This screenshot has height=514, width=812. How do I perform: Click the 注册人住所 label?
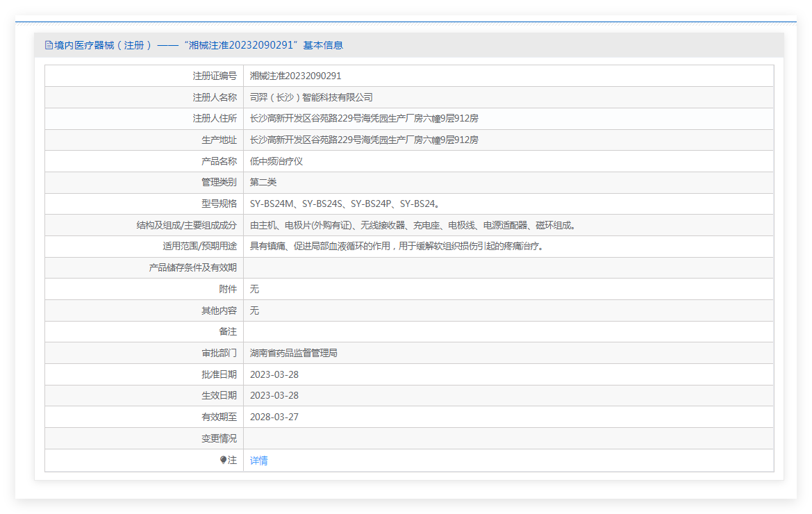pos(215,119)
